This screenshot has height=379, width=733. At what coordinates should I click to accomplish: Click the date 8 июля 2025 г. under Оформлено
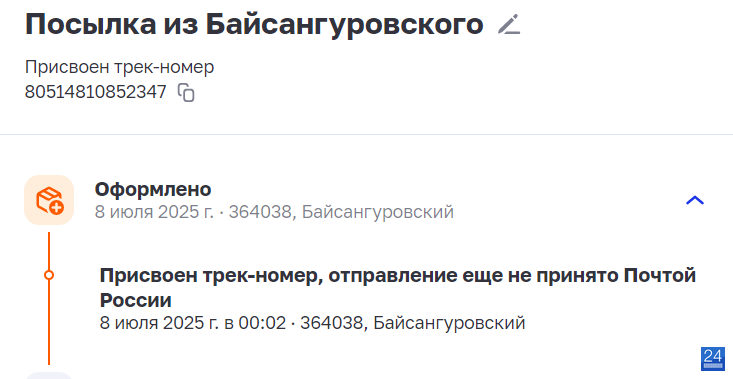[x=154, y=212]
